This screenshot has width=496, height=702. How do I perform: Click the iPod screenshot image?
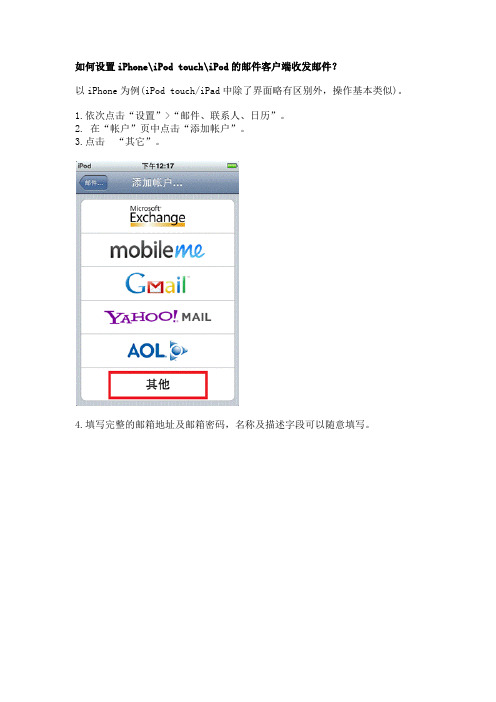pyautogui.click(x=157, y=283)
